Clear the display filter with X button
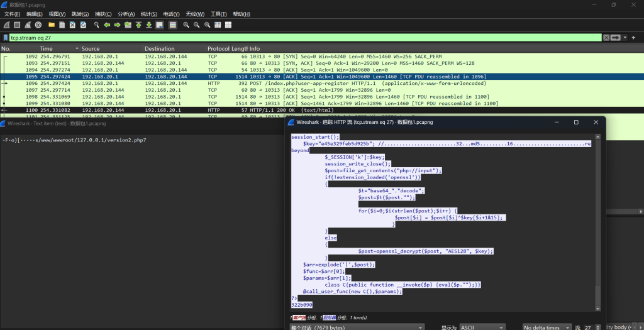 [606, 38]
